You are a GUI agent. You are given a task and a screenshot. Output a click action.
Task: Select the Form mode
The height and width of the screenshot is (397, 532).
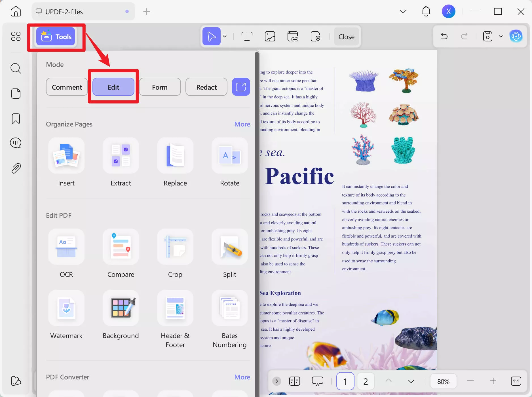pyautogui.click(x=160, y=87)
